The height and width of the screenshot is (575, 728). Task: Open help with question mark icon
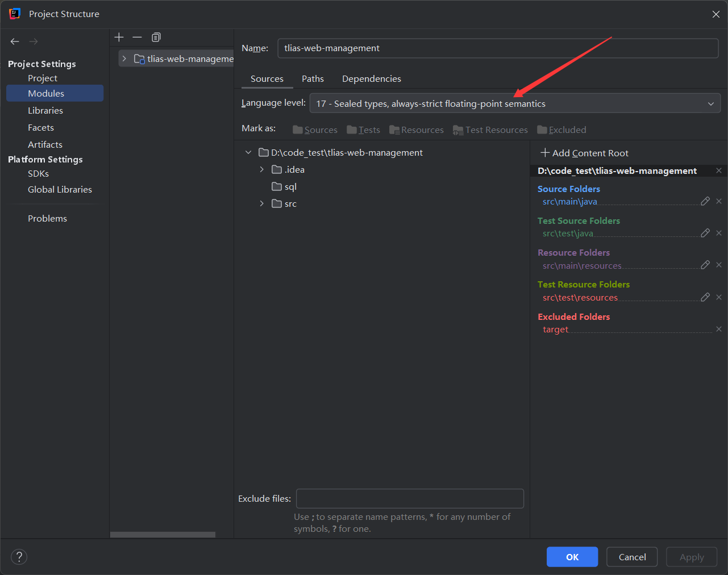19,557
